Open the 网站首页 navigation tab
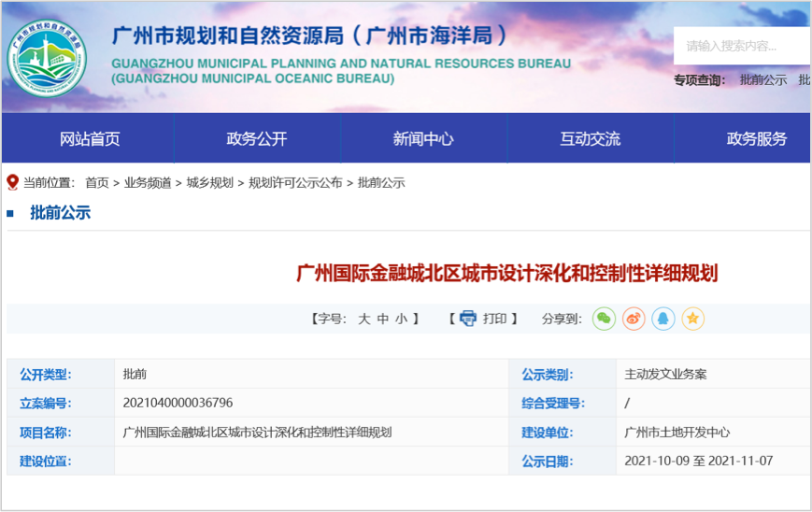 tap(90, 139)
